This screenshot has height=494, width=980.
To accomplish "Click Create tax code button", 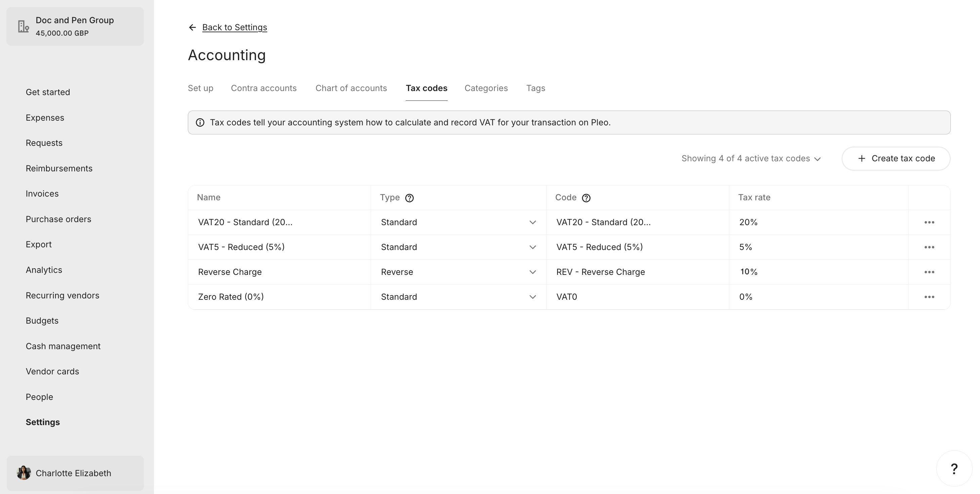I will 896,159.
